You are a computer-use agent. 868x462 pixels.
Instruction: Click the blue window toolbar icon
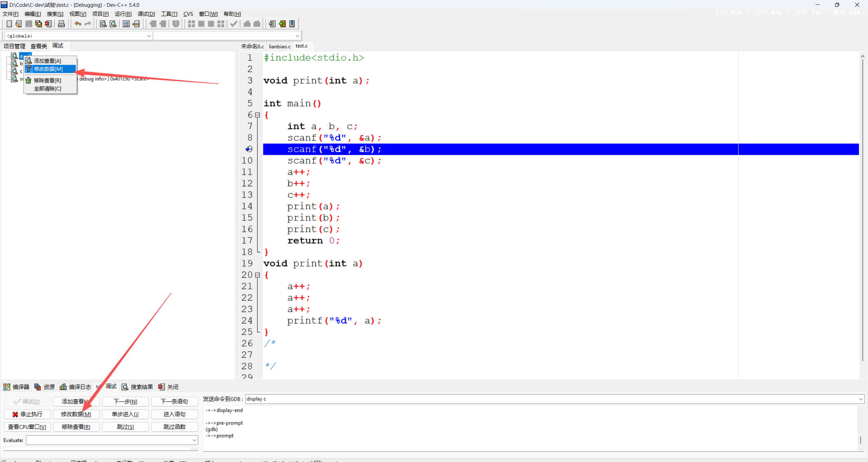pos(272,24)
